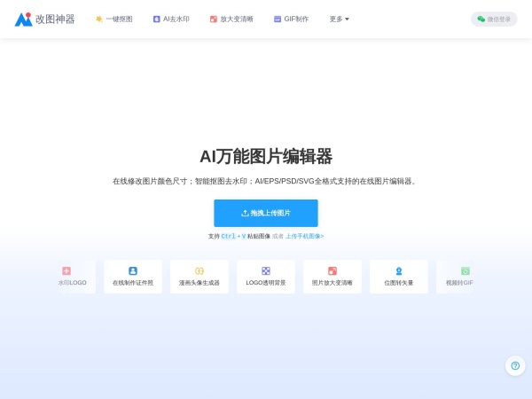
Task: Click the help question mark button
Action: point(515,365)
